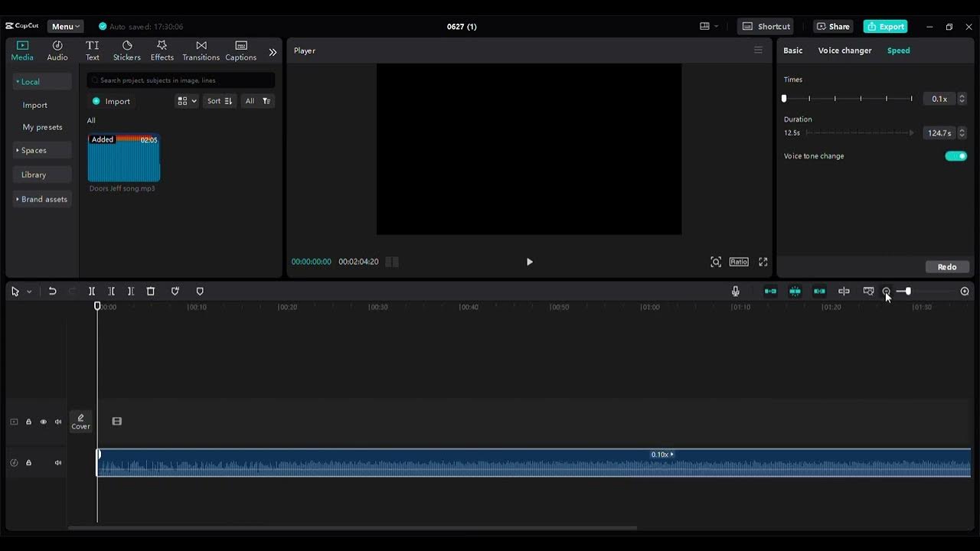
Task: Delete left of the playhead
Action: pyautogui.click(x=112, y=292)
